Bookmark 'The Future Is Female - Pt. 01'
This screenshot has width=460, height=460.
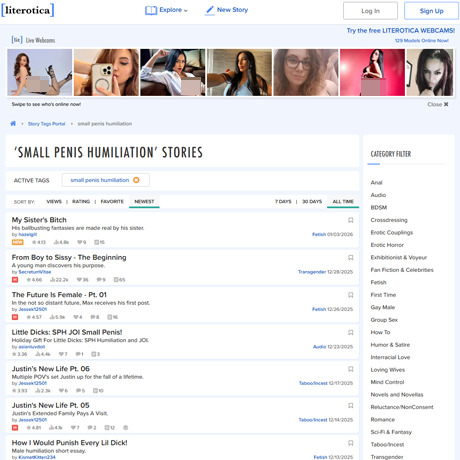351,295
